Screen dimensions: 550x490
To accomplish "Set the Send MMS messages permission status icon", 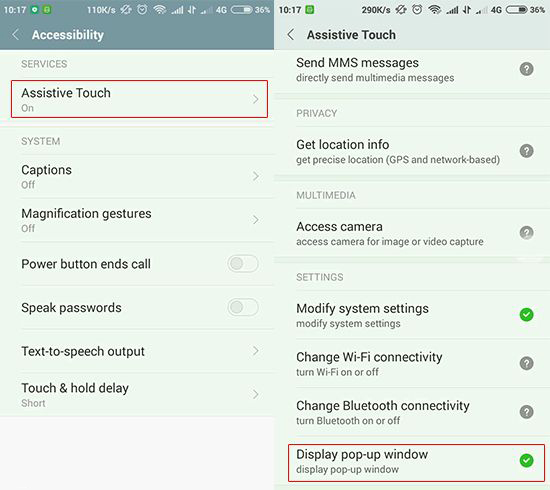I will [x=526, y=69].
